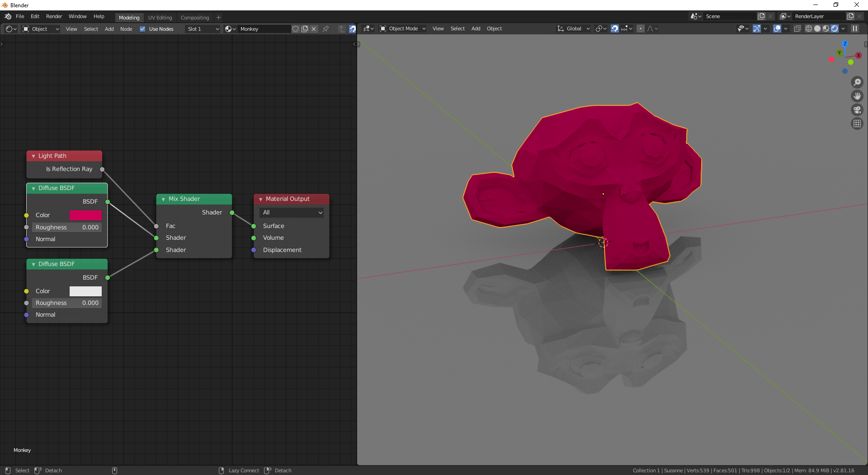Open the snapping options dropdown
Image resolution: width=868 pixels, height=475 pixels.
[627, 28]
